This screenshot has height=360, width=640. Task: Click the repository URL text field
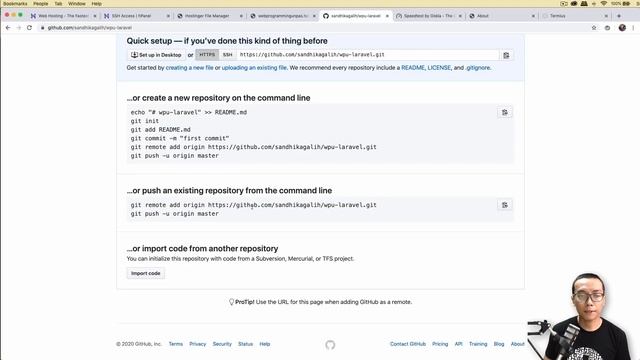[x=368, y=55]
